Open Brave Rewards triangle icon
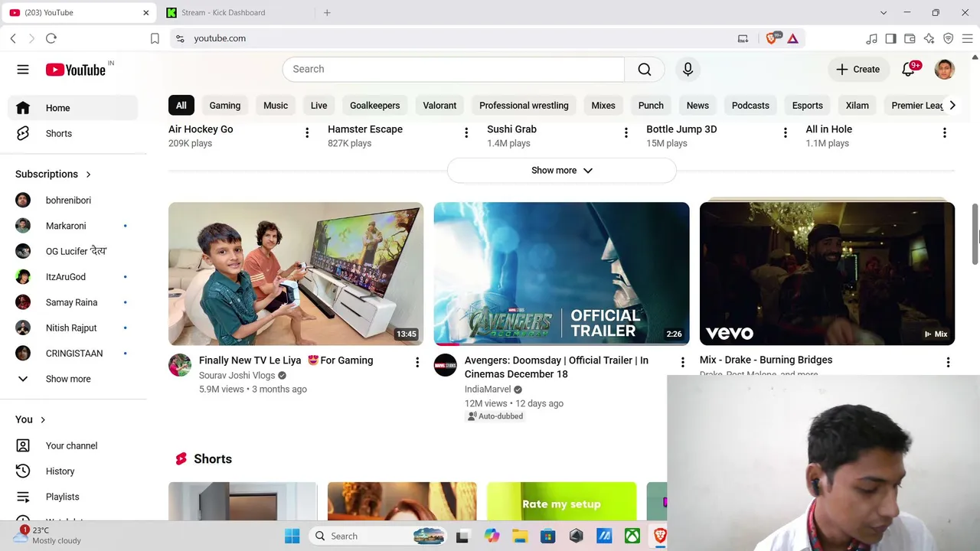Screen dimensions: 980x551 pos(792,38)
